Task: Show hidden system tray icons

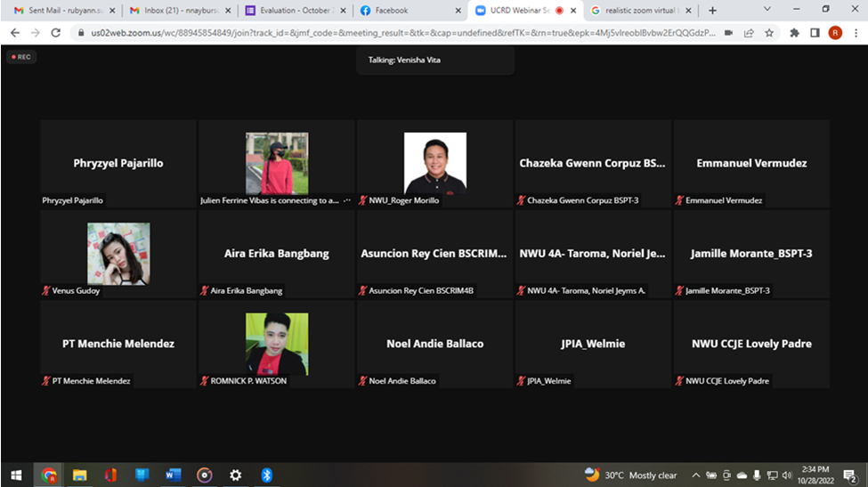Action: pos(696,475)
